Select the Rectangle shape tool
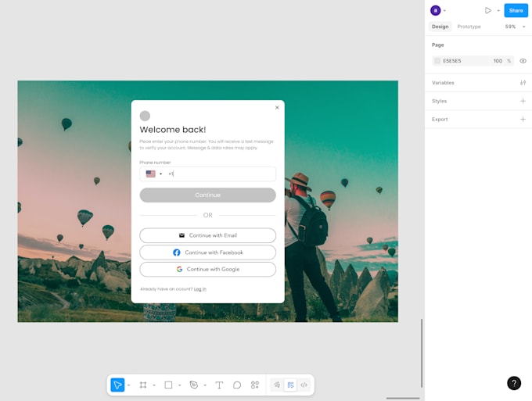The image size is (532, 401). tap(168, 385)
